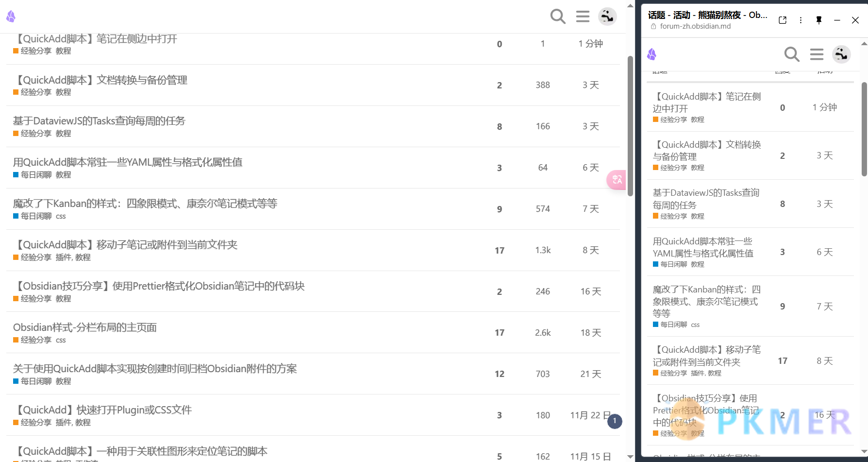This screenshot has height=462, width=868.
Task: Open the 魔改了下Kanban的样式 topic in main page
Action: [x=145, y=204]
